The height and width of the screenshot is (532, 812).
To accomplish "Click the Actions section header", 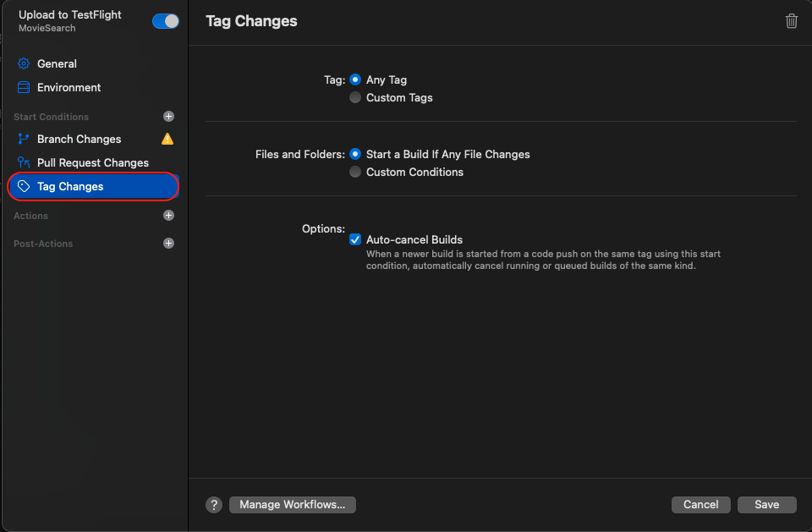I will [30, 216].
